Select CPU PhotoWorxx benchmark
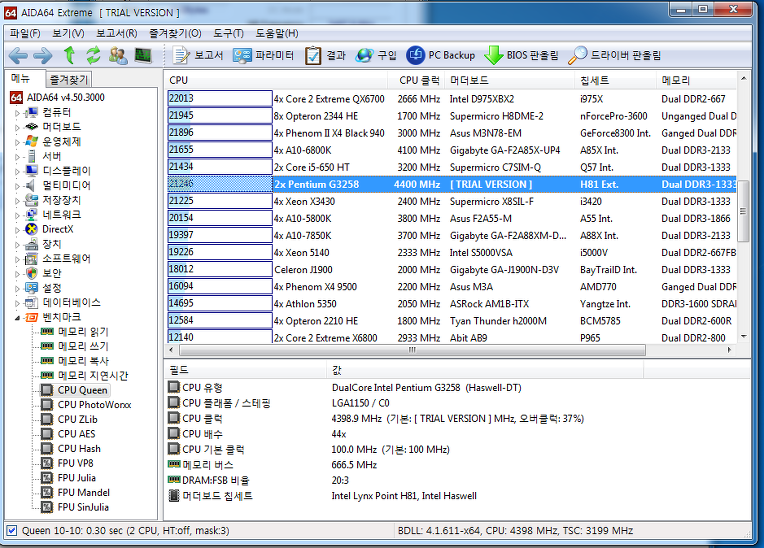Viewport: 764px width, 548px height. click(94, 405)
